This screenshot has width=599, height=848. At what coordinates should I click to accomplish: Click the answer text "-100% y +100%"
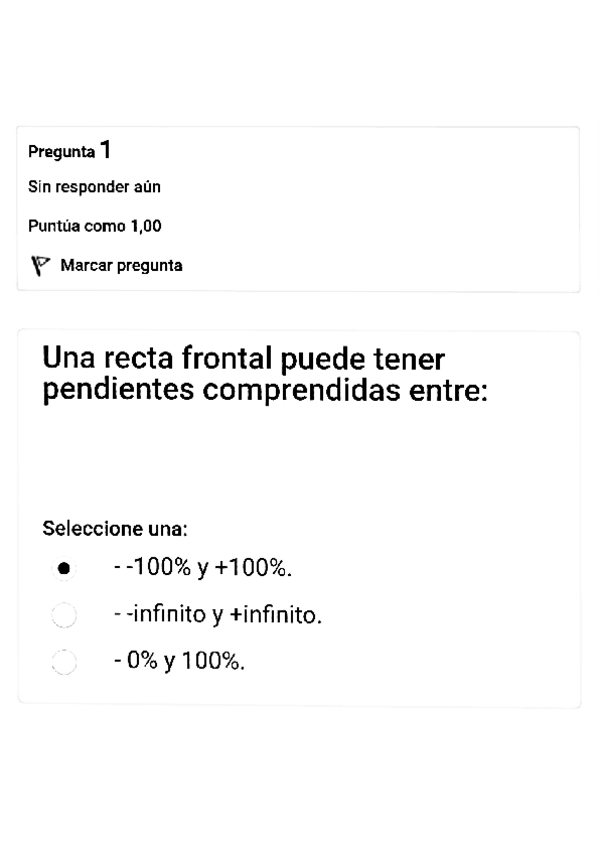200,566
